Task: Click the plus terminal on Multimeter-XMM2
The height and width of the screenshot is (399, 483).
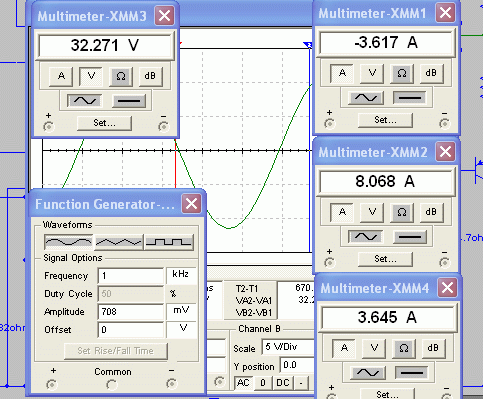Action: [330, 263]
